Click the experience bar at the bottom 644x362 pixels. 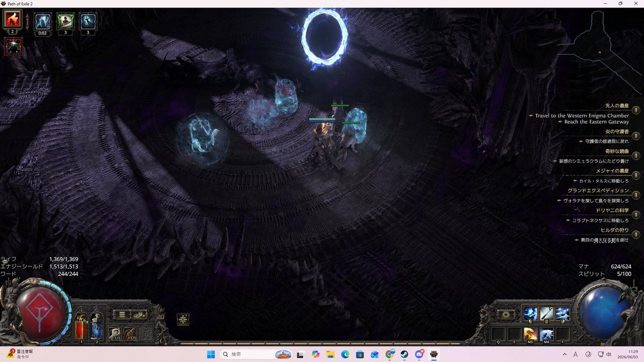(x=321, y=343)
